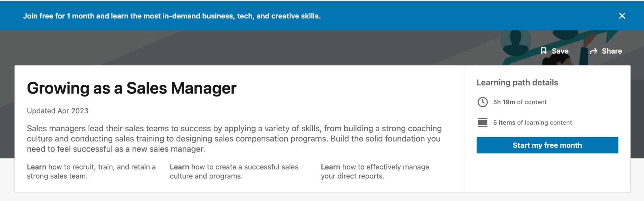Click the learning content stack icon
The height and width of the screenshot is (201, 644).
pyautogui.click(x=483, y=122)
